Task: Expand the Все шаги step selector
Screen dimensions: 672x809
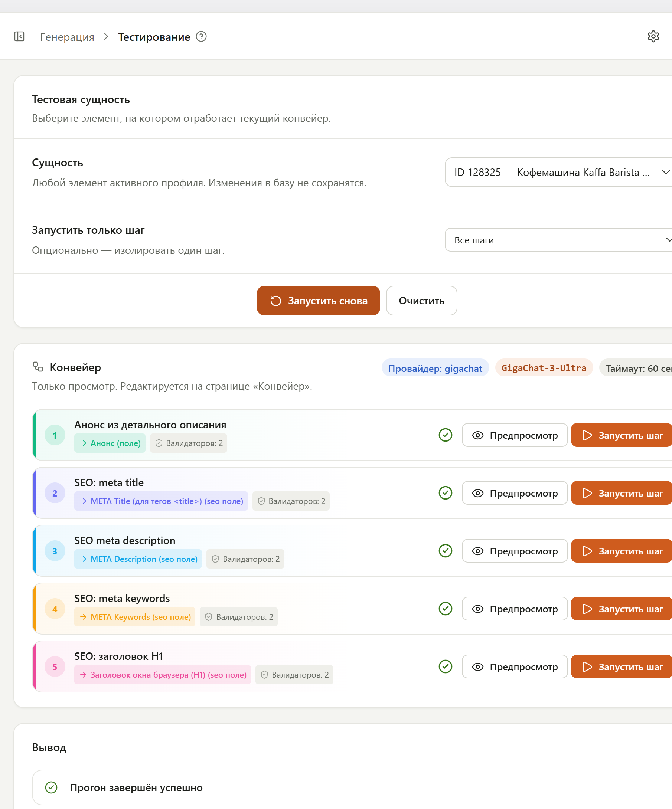Action: pos(559,240)
